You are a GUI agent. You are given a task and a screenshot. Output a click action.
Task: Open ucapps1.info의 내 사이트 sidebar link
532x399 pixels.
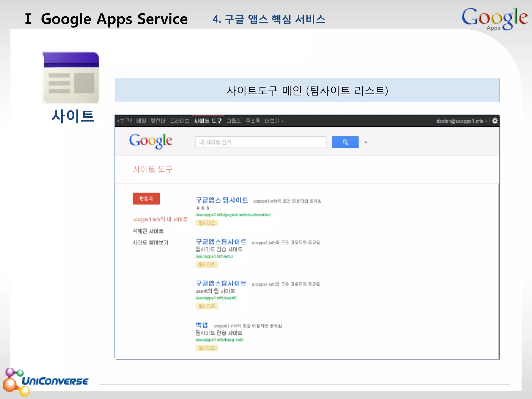[160, 220]
